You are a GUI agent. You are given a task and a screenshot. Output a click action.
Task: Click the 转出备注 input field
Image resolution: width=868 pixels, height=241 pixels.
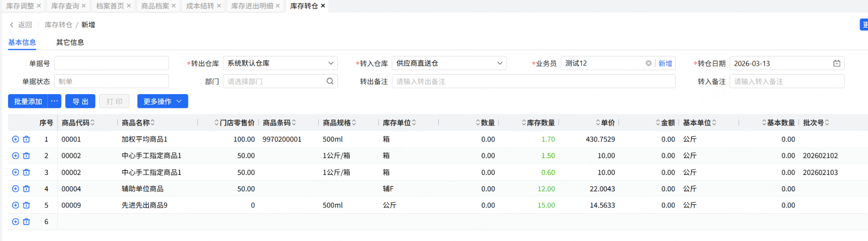[533, 81]
